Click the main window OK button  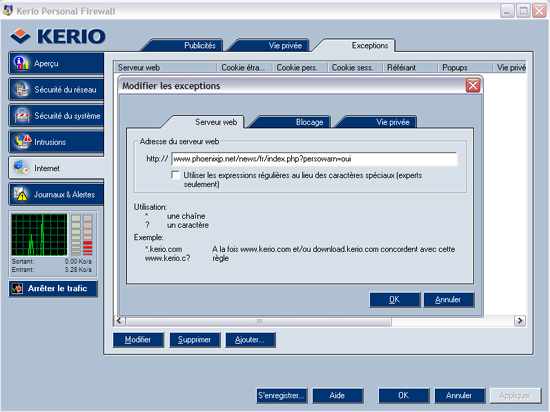click(x=403, y=396)
